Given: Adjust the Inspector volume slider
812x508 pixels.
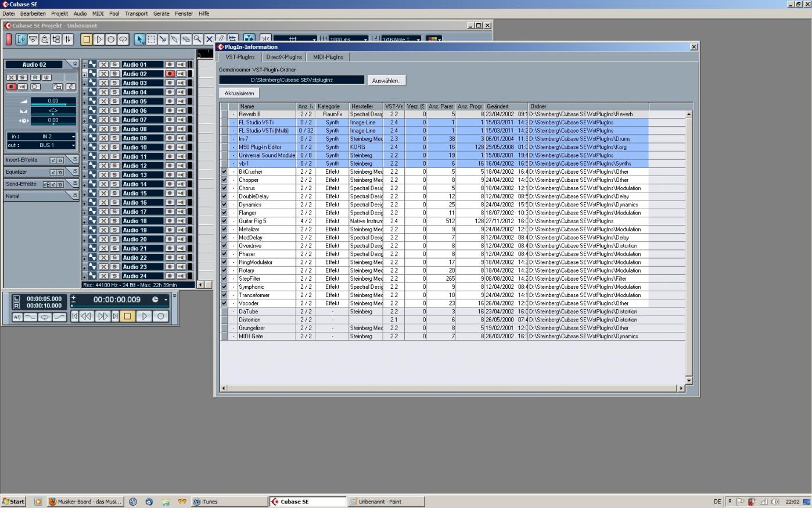Looking at the screenshot, I should (53, 101).
